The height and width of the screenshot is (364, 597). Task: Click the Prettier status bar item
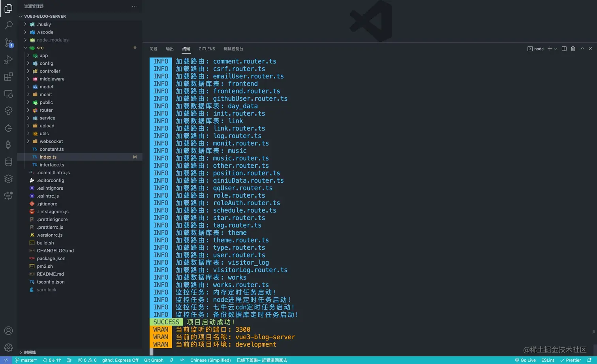click(571, 360)
